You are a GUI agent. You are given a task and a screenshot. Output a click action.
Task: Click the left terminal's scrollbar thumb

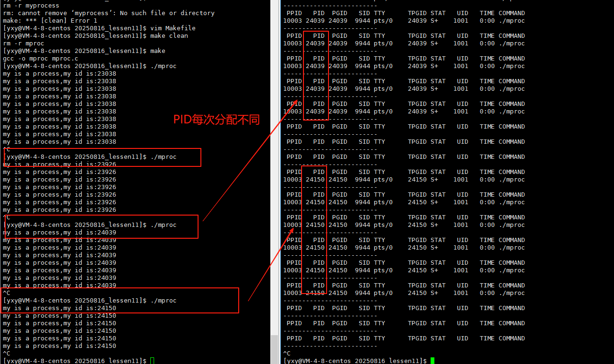click(274, 349)
